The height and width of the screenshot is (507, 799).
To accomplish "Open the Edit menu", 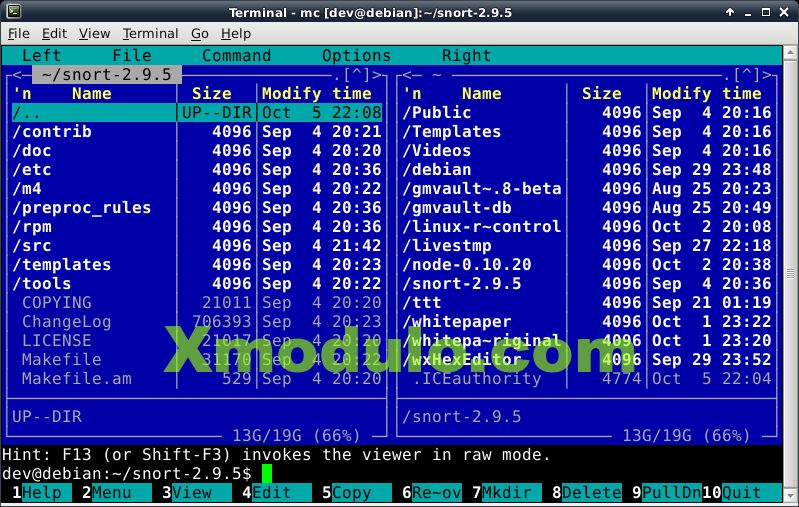I will point(54,34).
